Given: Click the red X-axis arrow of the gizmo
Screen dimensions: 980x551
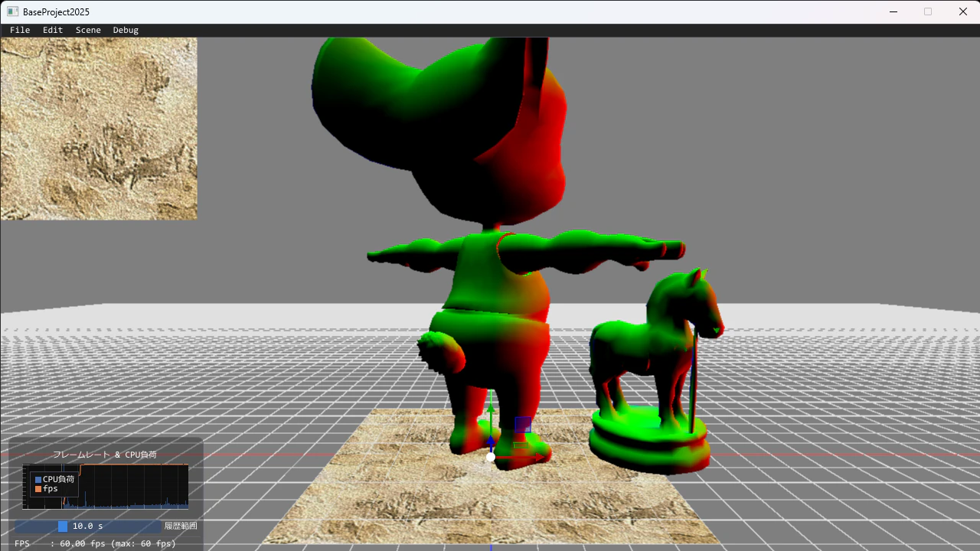Looking at the screenshot, I should pos(538,457).
